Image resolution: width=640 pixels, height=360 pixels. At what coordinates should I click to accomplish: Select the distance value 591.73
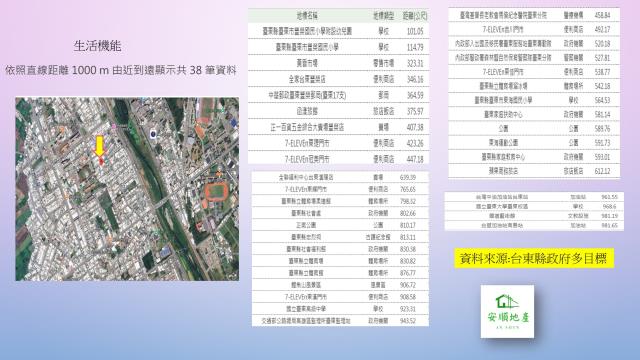pos(602,143)
